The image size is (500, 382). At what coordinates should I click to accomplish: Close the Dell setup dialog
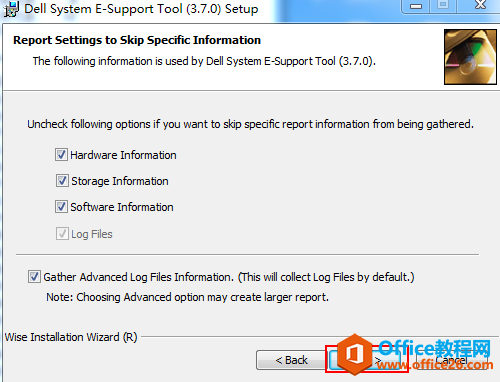point(480,5)
